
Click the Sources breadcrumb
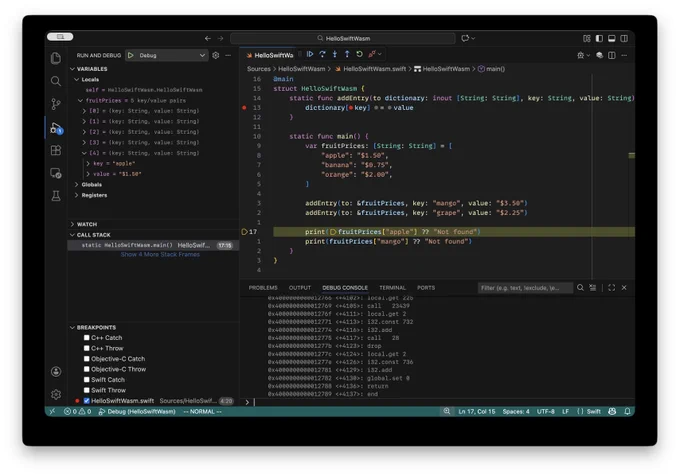click(x=258, y=69)
